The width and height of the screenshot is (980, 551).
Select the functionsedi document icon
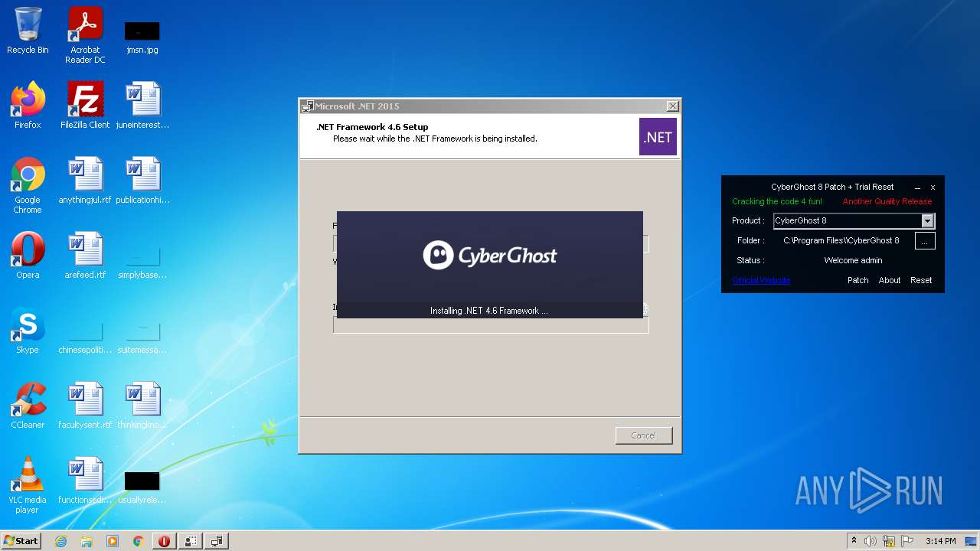click(x=85, y=481)
